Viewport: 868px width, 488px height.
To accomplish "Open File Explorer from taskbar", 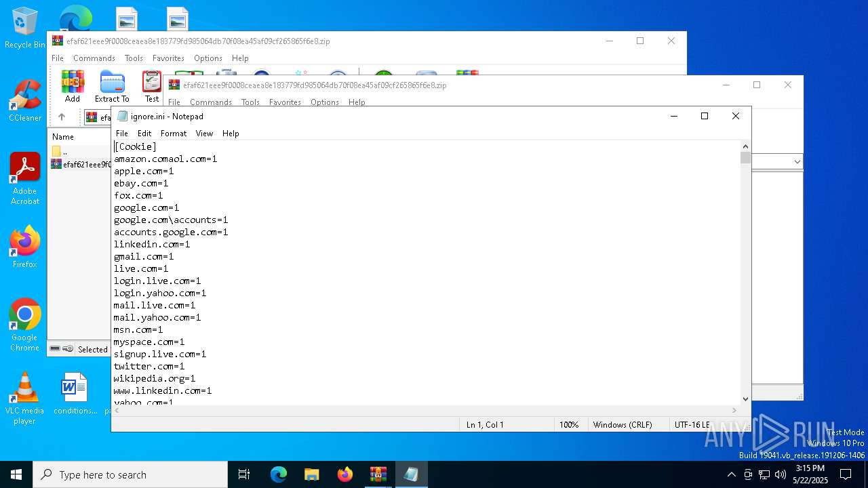I will (x=311, y=474).
